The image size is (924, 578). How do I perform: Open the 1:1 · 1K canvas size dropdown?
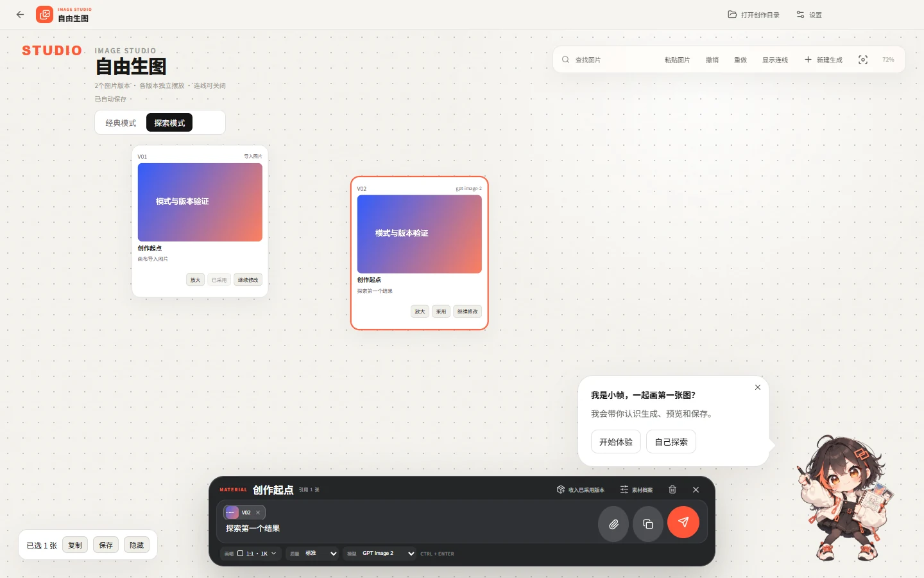tap(251, 554)
